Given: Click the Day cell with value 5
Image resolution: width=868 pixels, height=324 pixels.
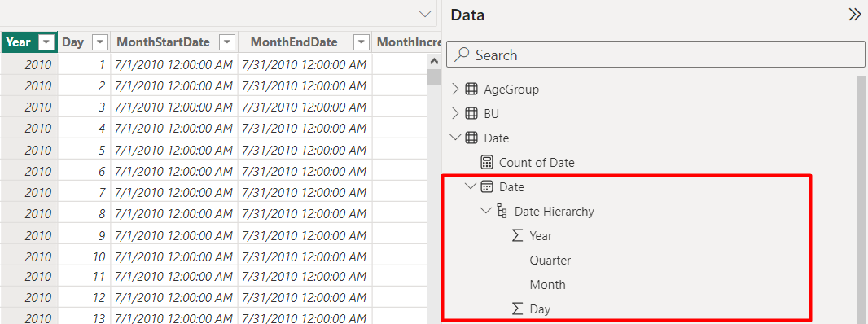Looking at the screenshot, I should click(x=84, y=150).
